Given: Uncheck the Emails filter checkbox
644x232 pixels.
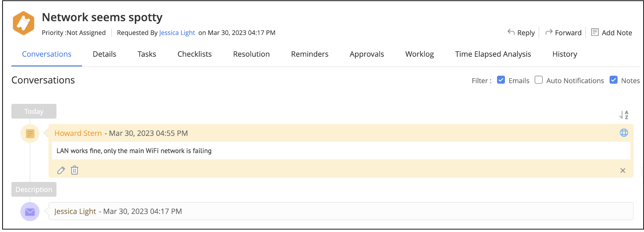Looking at the screenshot, I should (x=501, y=80).
